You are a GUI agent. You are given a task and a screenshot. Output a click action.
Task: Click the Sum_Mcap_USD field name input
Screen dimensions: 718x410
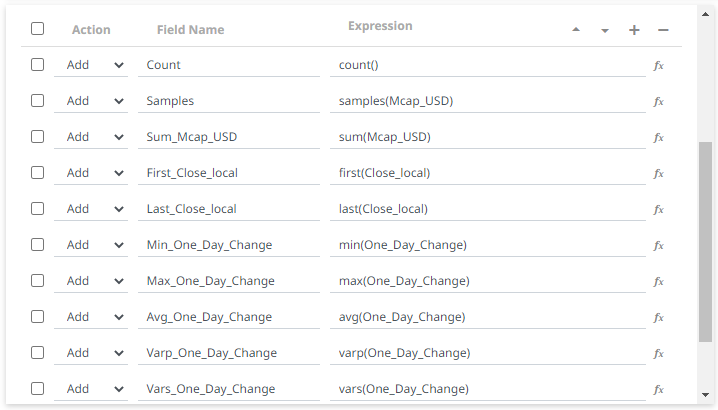[x=228, y=137]
